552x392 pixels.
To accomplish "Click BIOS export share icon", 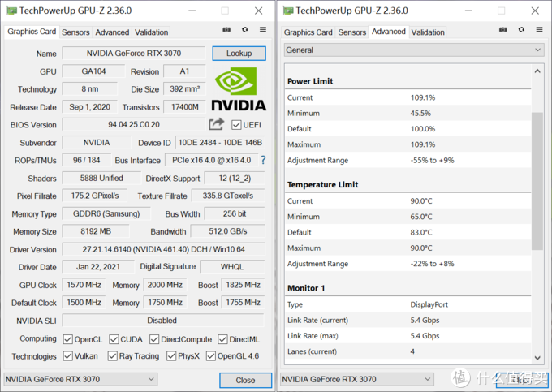I will 216,124.
